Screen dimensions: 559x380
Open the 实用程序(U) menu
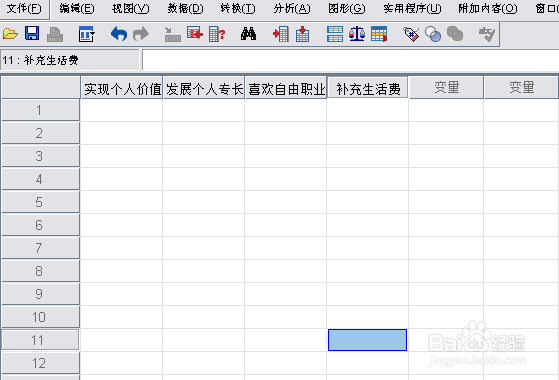[x=412, y=8]
